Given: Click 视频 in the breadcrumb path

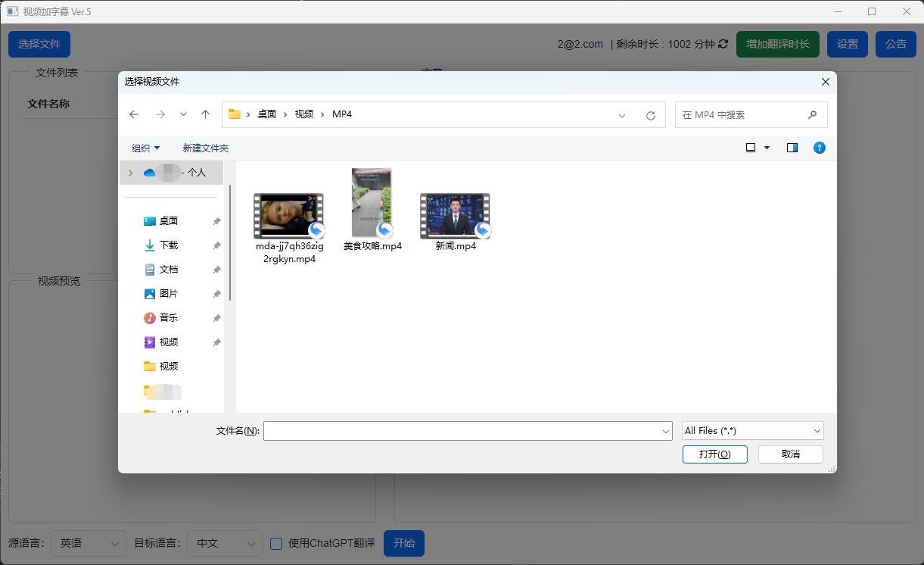Looking at the screenshot, I should [303, 114].
